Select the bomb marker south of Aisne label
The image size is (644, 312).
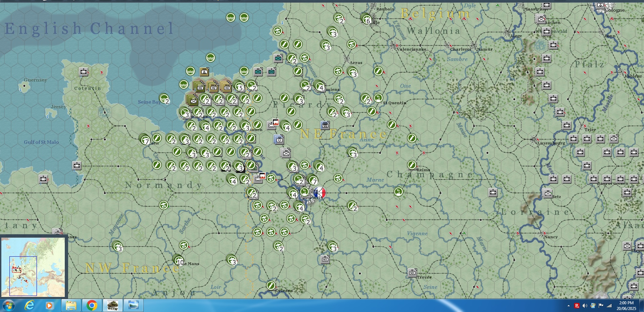(x=412, y=138)
